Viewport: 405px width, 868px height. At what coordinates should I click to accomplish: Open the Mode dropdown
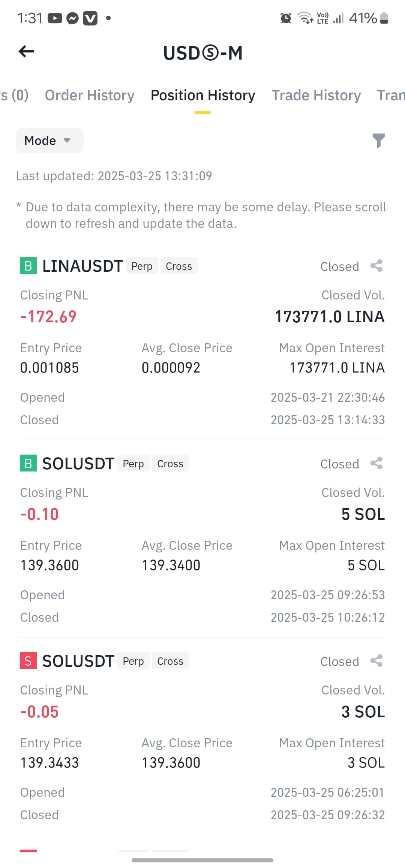click(x=49, y=141)
